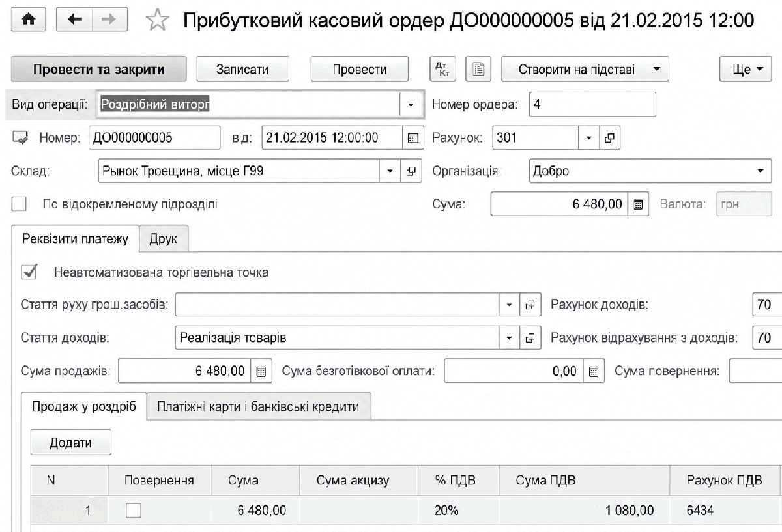Open Стаття руху грош.засобів form icon

pyautogui.click(x=530, y=305)
